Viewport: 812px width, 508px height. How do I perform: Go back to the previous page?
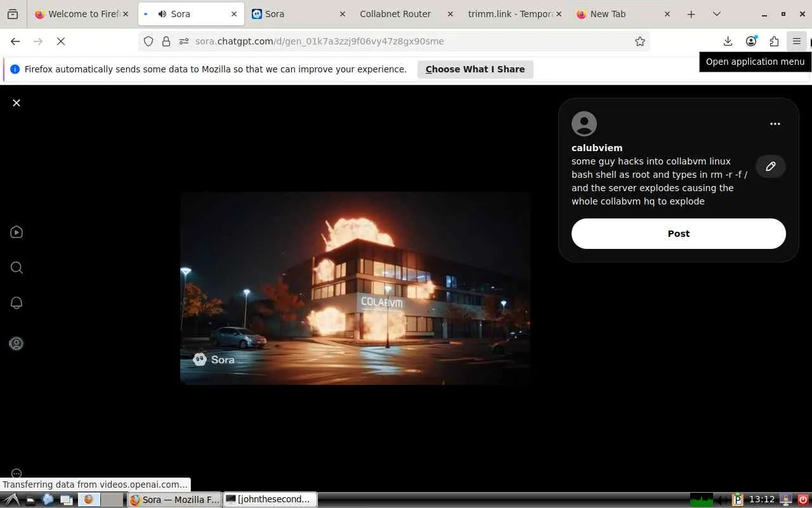(15, 41)
